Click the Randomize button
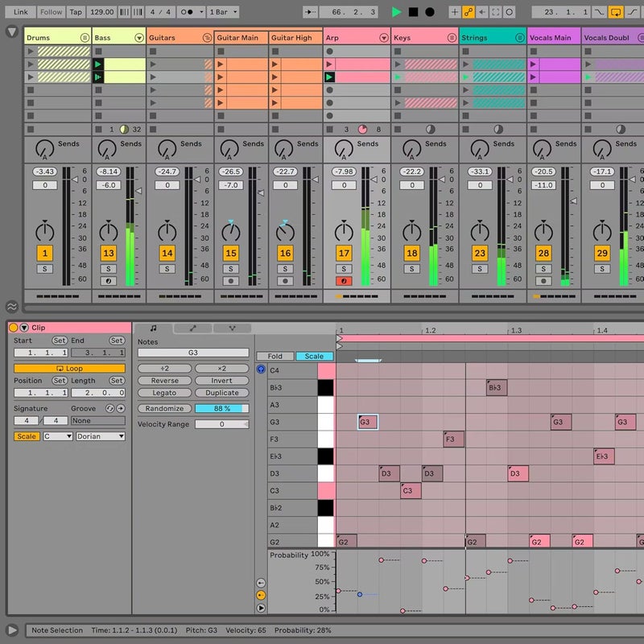Screen dimensions: 644x644 coord(166,408)
